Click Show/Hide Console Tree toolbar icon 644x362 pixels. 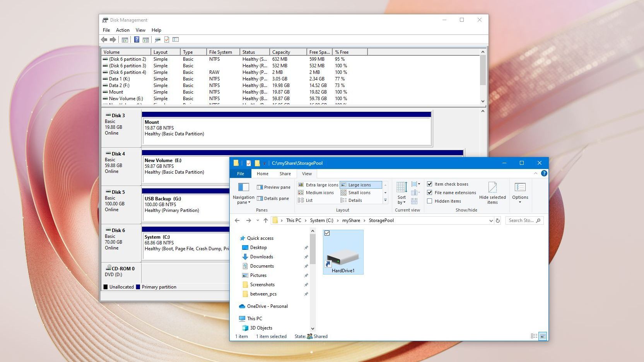pyautogui.click(x=125, y=39)
